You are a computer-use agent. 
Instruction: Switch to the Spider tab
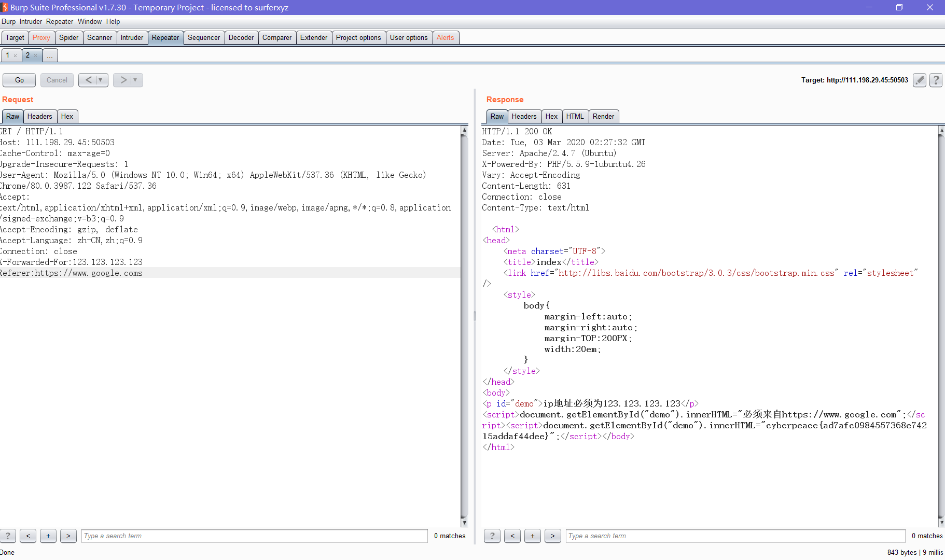click(x=69, y=37)
